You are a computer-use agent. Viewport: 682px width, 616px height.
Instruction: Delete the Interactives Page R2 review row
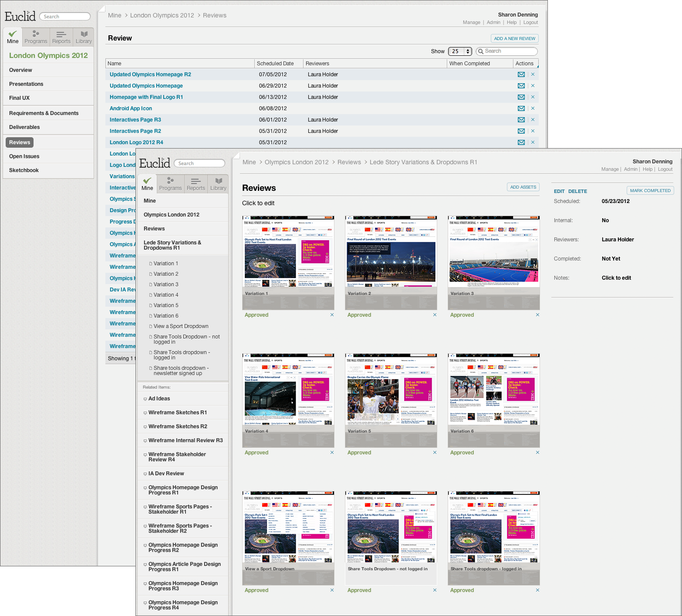[533, 131]
